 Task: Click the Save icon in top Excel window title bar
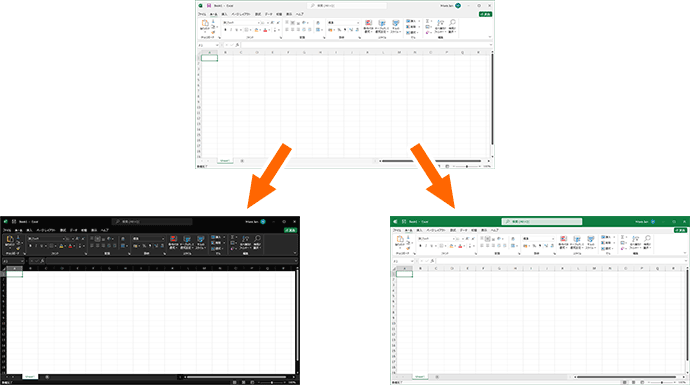click(x=209, y=6)
